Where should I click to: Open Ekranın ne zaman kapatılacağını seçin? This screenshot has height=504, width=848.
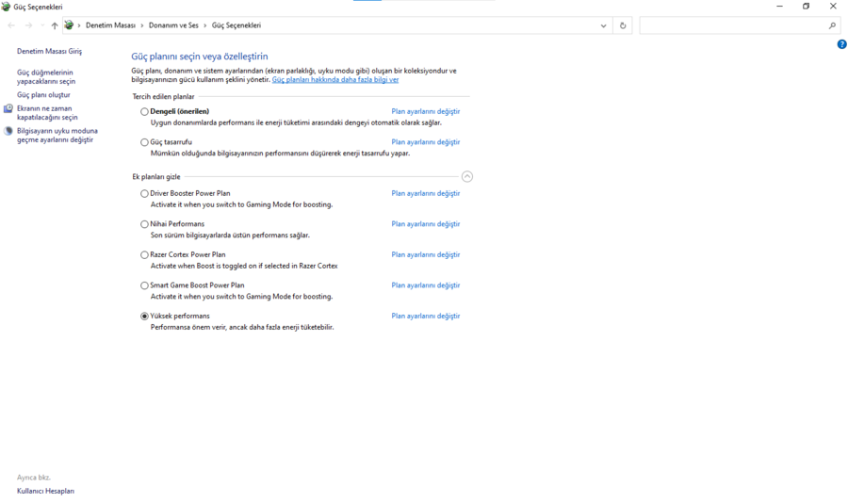point(47,113)
